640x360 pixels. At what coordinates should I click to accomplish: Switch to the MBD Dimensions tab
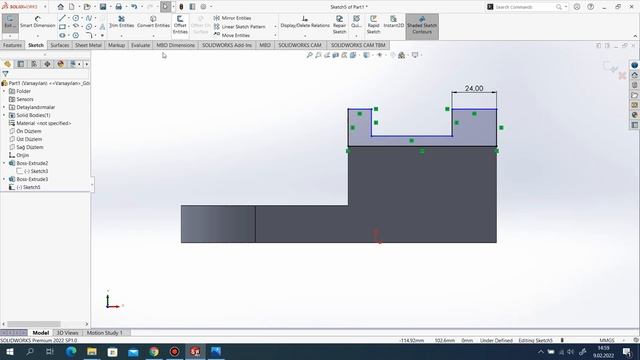[x=176, y=45]
